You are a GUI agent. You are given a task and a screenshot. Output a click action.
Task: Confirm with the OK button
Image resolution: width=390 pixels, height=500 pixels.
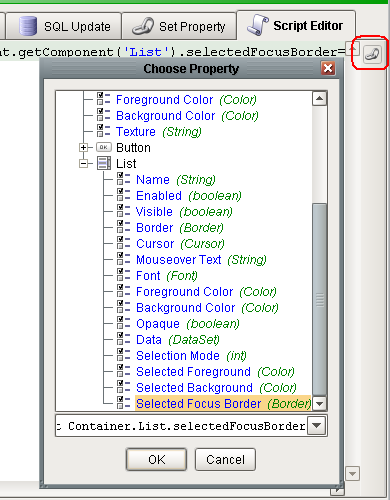[156, 459]
